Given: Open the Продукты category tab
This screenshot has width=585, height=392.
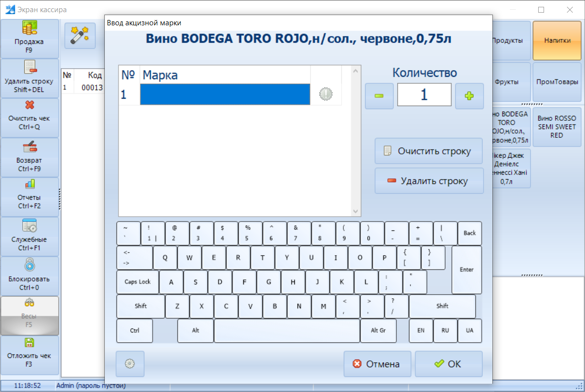Looking at the screenshot, I should point(511,40).
